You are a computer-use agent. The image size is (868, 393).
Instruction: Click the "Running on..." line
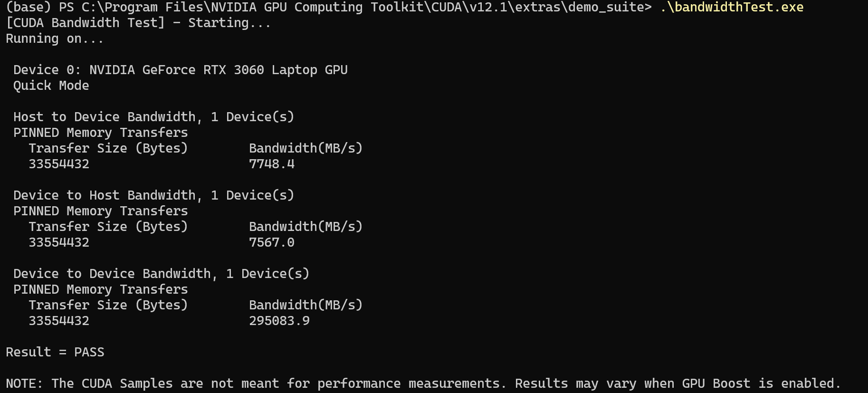55,38
